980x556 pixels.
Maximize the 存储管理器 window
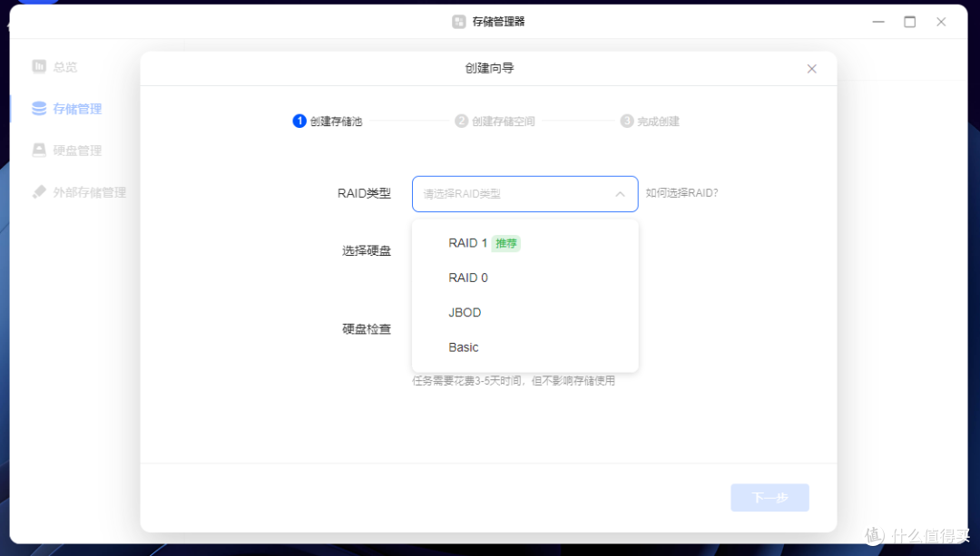[x=910, y=22]
